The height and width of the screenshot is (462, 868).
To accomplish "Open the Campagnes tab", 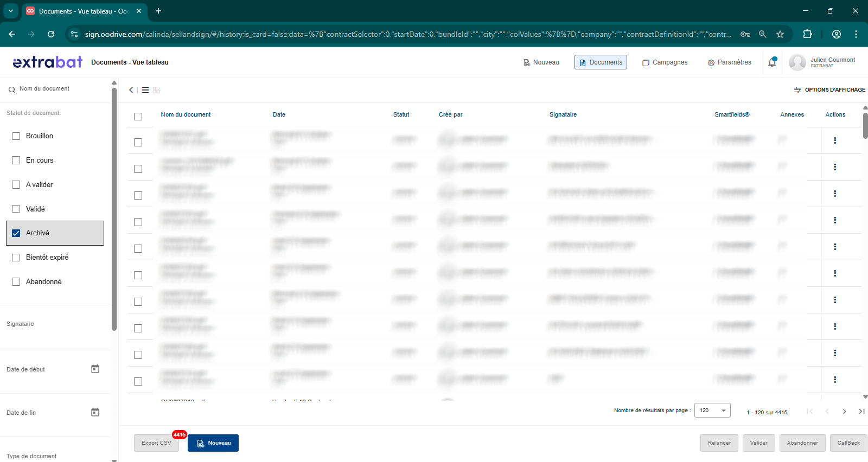I will click(665, 62).
